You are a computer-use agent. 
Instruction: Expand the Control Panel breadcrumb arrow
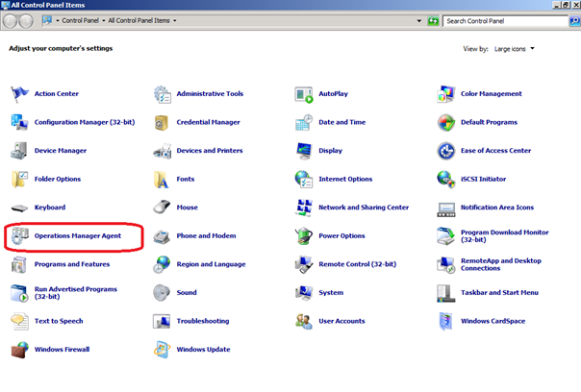pyautogui.click(x=103, y=21)
